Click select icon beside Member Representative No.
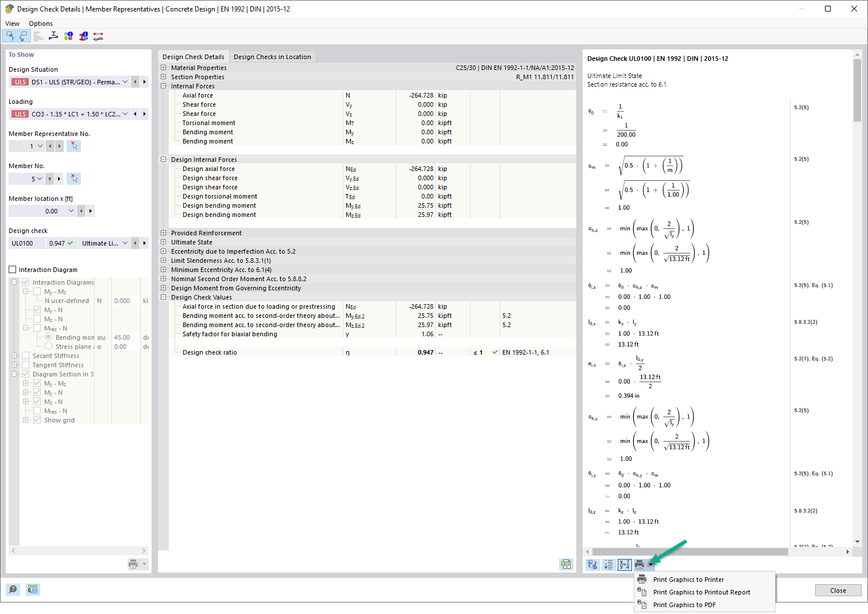Screen dimensions: 868x614 [73, 146]
